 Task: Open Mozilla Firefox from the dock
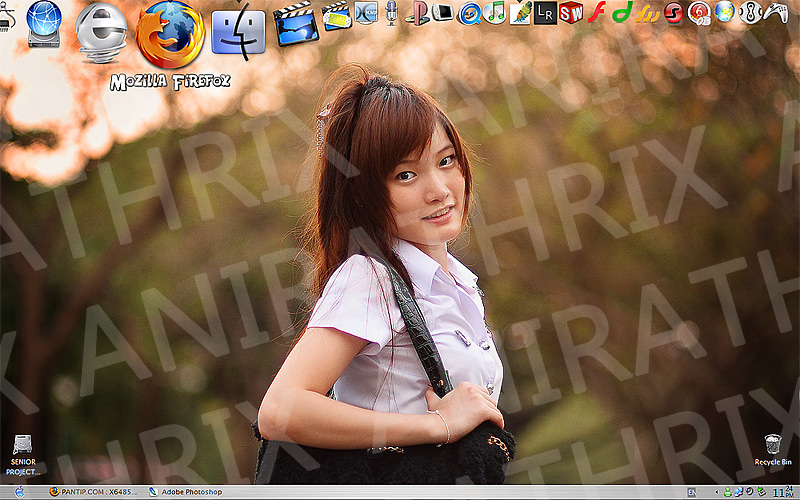tap(170, 35)
